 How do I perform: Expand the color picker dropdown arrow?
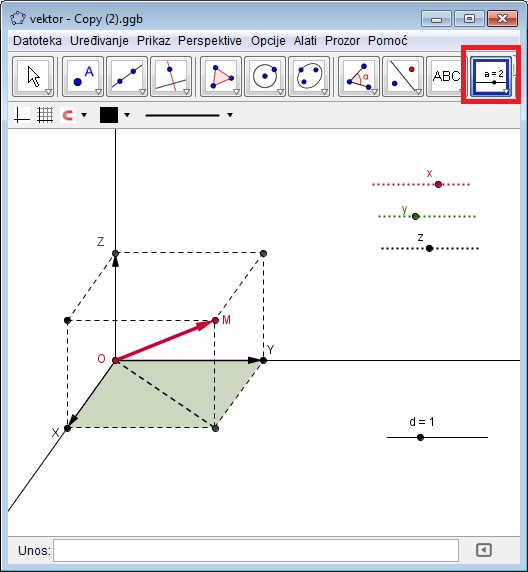[127, 115]
